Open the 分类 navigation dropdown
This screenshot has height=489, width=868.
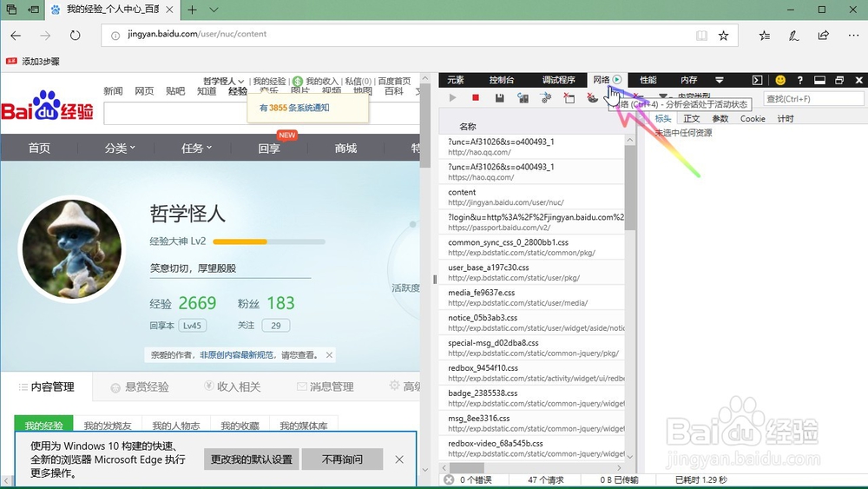tap(120, 148)
